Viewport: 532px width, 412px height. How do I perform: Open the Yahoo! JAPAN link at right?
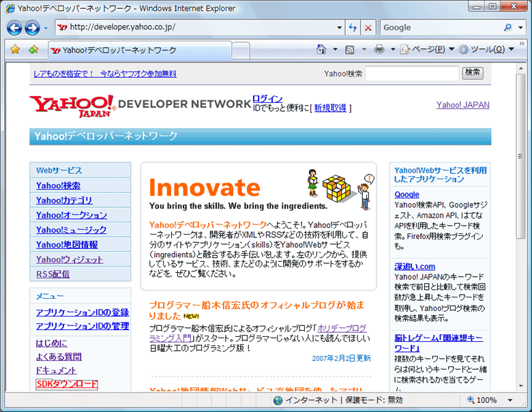coord(463,105)
